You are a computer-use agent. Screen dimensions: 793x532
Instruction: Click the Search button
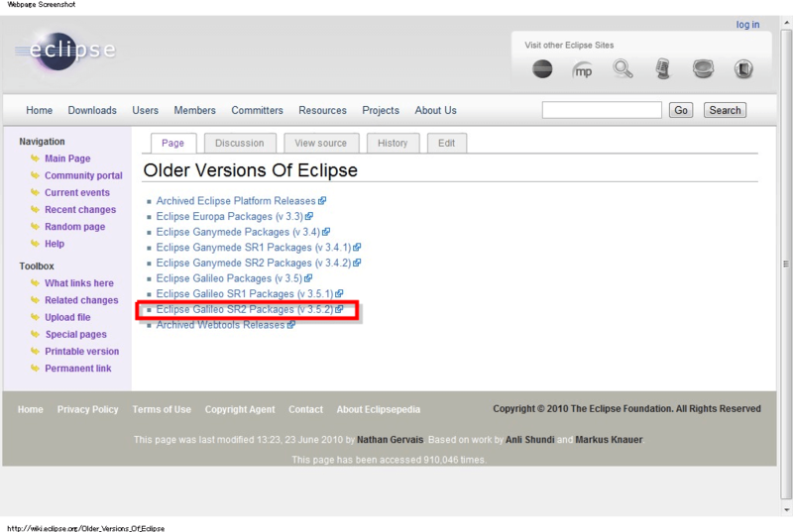click(725, 110)
